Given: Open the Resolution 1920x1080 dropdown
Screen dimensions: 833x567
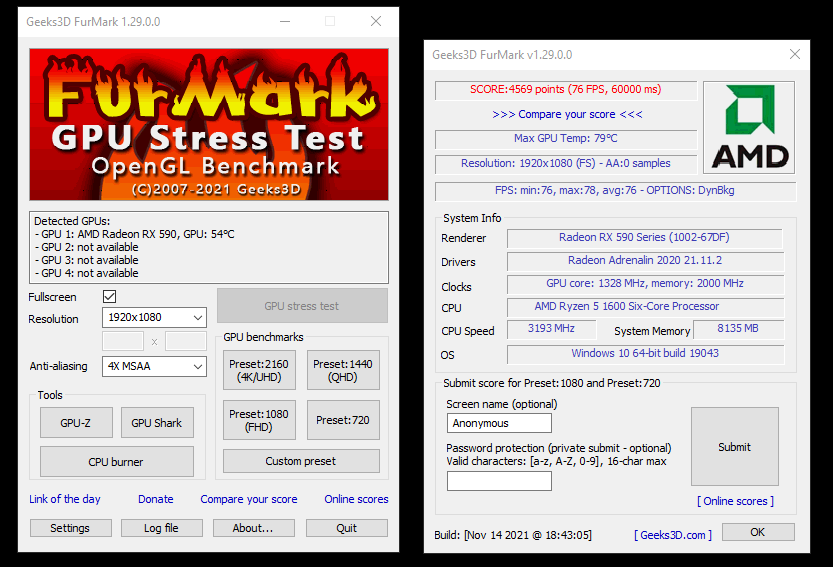Looking at the screenshot, I should (154, 318).
